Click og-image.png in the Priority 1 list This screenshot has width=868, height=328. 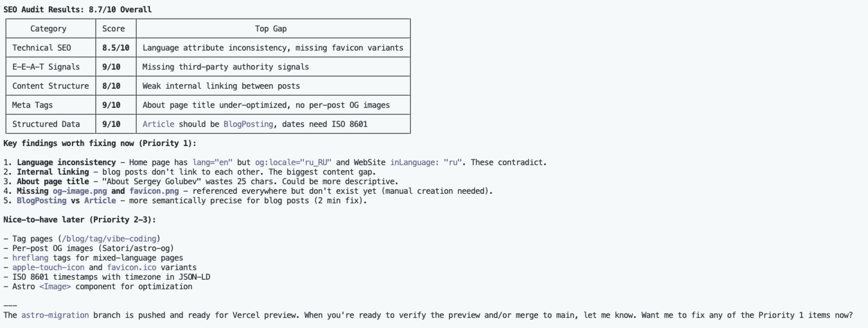pos(79,191)
